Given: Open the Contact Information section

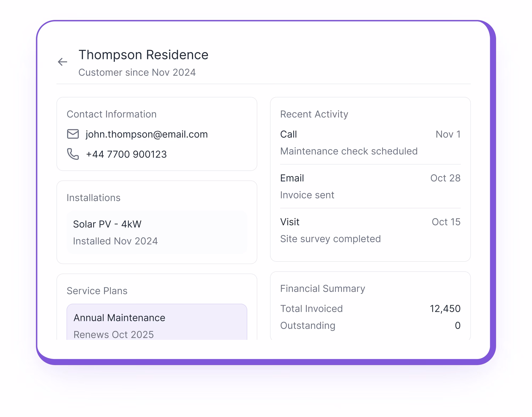Looking at the screenshot, I should [x=112, y=114].
